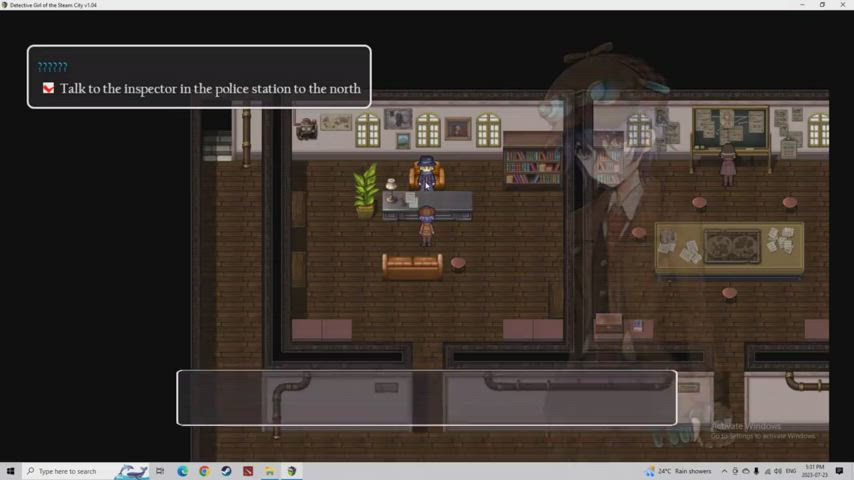Screen dimensions: 854x480
Task: Click the potted plant beside the desk
Action: [365, 191]
